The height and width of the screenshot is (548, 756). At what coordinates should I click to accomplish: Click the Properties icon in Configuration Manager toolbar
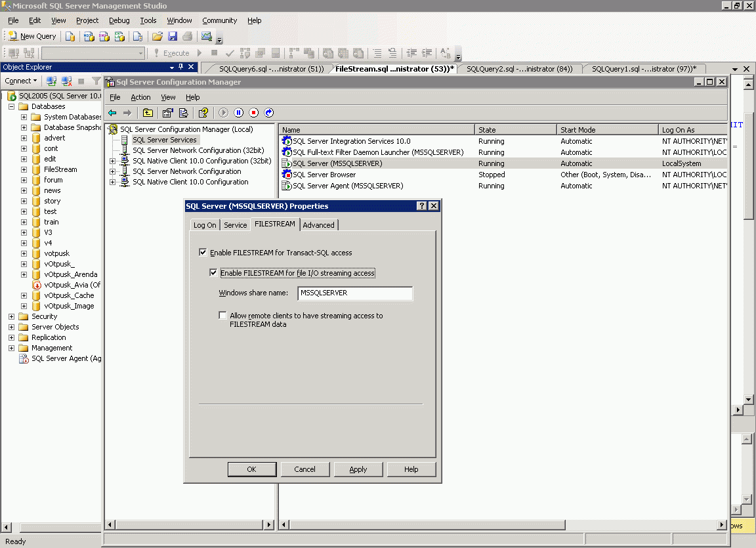pyautogui.click(x=167, y=113)
